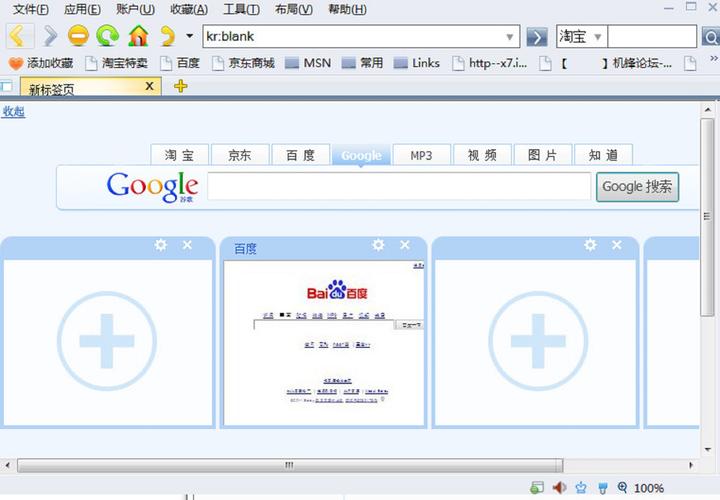Click the blue Go arrow button
720x500 pixels.
click(537, 37)
